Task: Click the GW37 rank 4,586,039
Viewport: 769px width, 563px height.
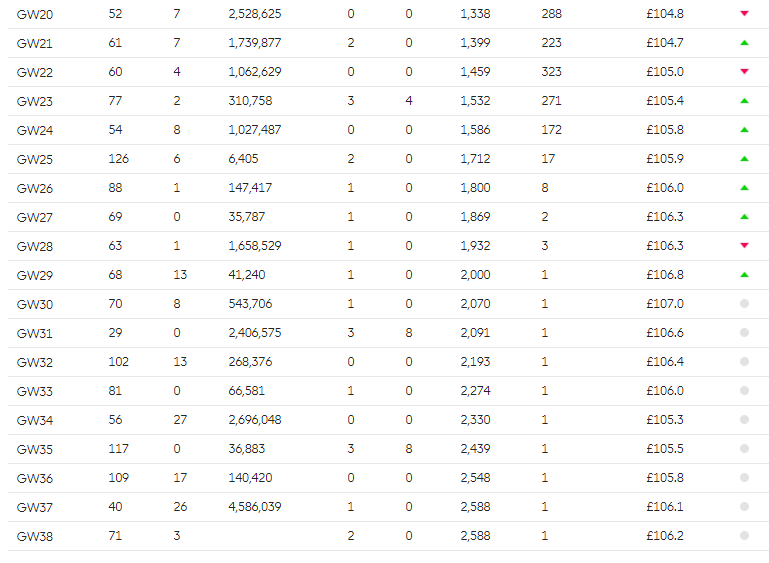Action: pyautogui.click(x=255, y=507)
